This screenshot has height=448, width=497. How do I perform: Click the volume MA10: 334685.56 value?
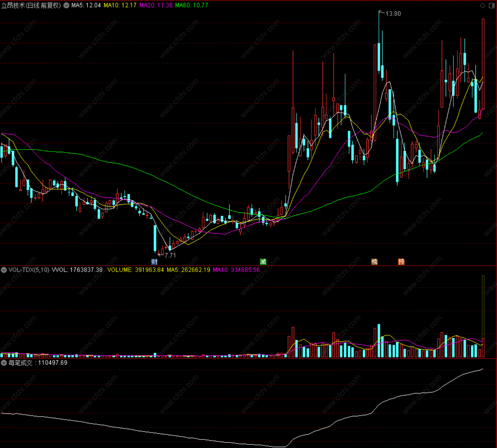[x=236, y=270]
